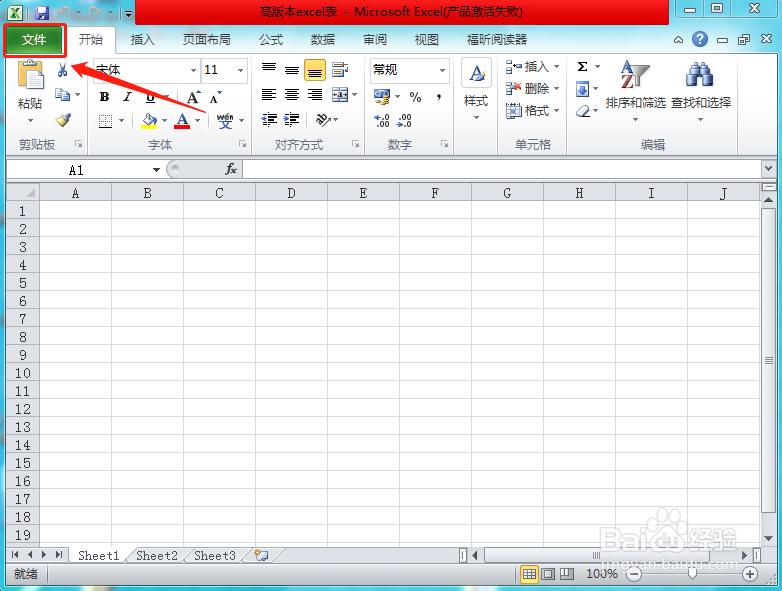Toggle Center horizontal alignment
Screen dimensions: 782x591
tap(292, 94)
